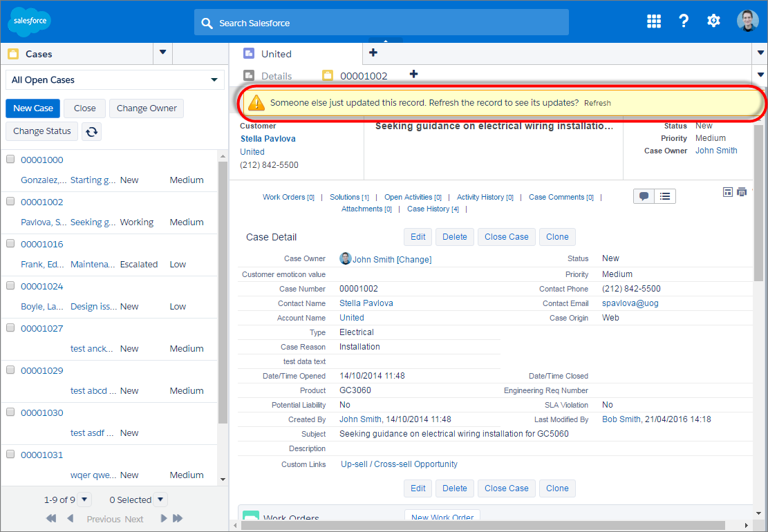Go to previous page arrow in list
768x532 pixels.
click(70, 518)
